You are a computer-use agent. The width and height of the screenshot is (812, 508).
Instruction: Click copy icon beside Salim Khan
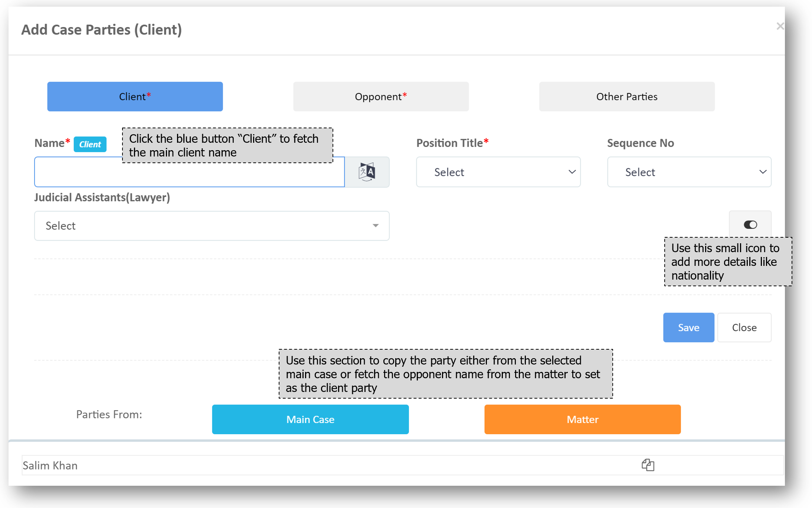pos(648,465)
